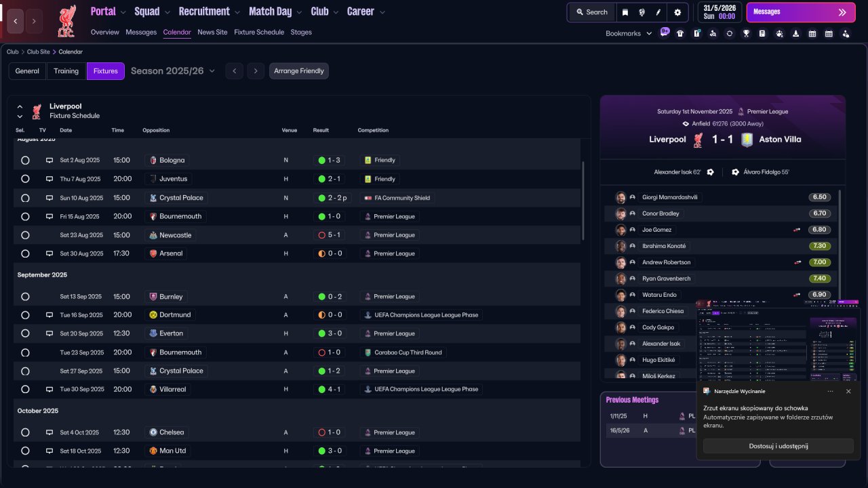Screen dimensions: 868x488
Task: Select the Arsenal fixture radio button
Action: point(25,253)
